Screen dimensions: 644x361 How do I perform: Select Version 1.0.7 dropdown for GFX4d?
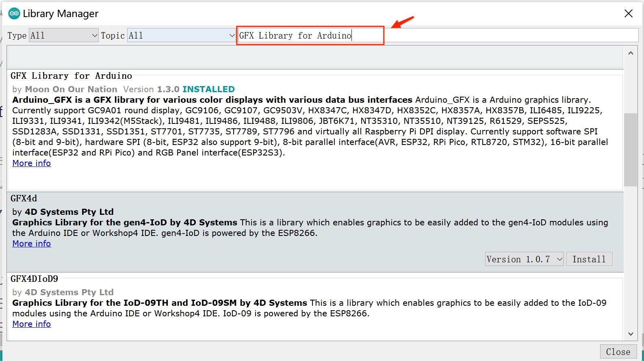pyautogui.click(x=524, y=259)
